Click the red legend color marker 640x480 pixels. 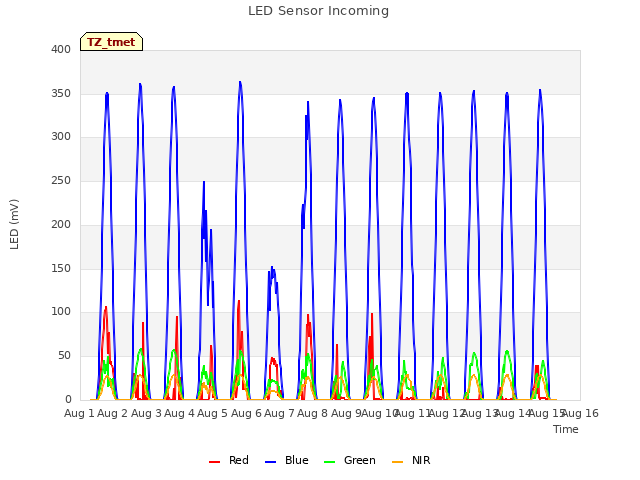(214, 462)
